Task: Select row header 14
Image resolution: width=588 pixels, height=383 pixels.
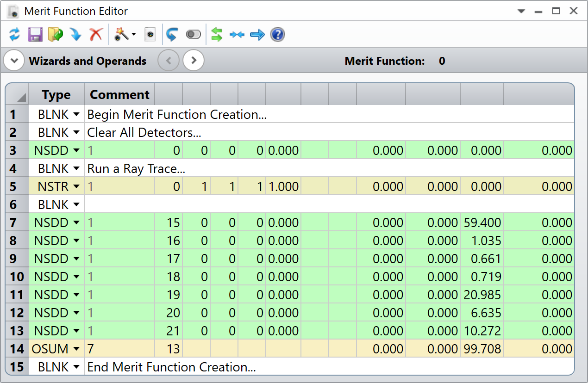Action: pos(17,349)
